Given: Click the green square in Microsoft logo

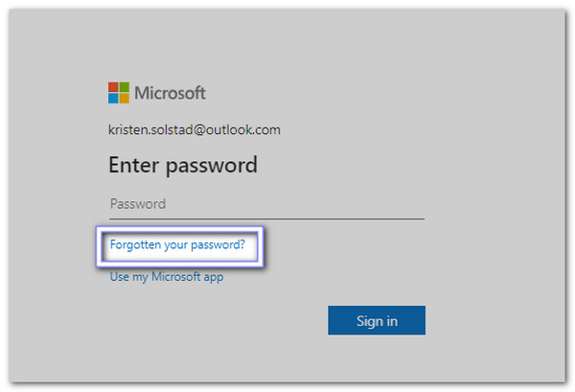Looking at the screenshot, I should click(124, 87).
